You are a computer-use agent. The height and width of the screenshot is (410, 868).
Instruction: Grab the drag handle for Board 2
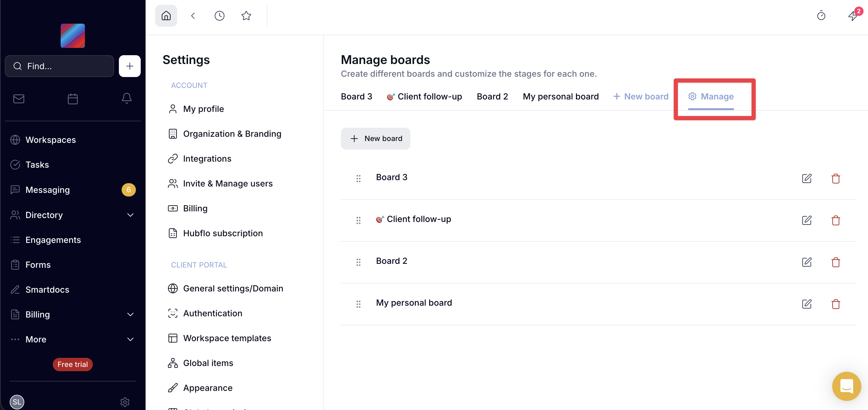(x=358, y=262)
